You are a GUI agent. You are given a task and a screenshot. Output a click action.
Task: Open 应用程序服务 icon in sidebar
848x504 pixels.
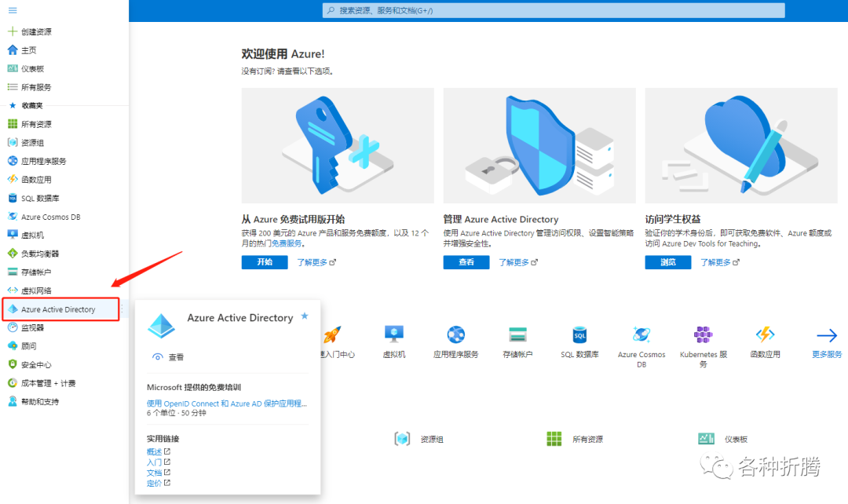(13, 161)
